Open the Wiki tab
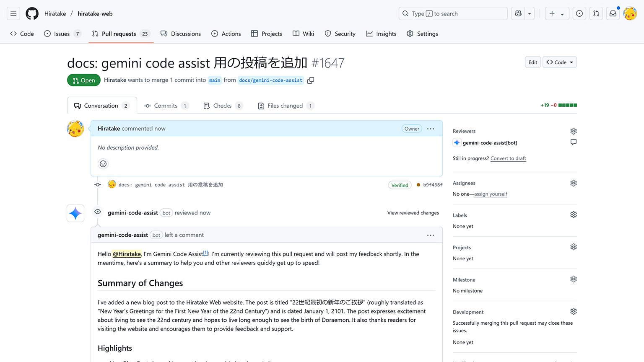The image size is (644, 362). pos(303,34)
